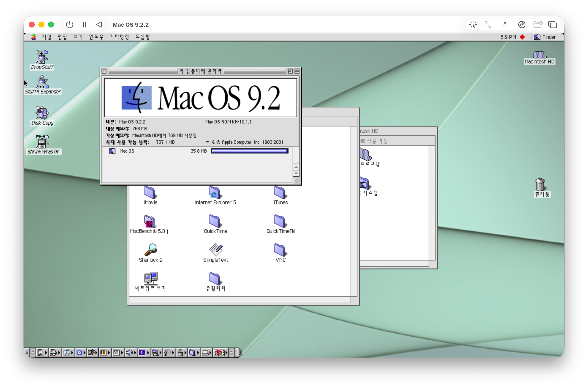
Task: Click About window scrollbar up arrow
Action: point(296,167)
